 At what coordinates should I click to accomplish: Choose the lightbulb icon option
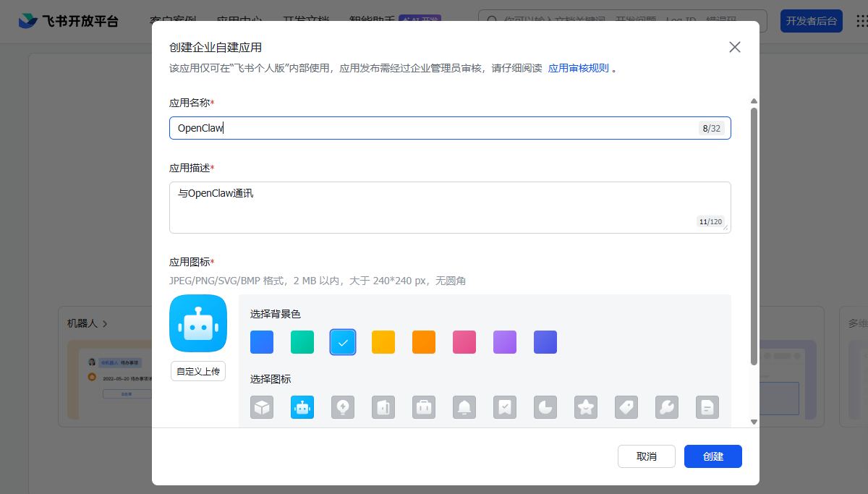tap(343, 407)
